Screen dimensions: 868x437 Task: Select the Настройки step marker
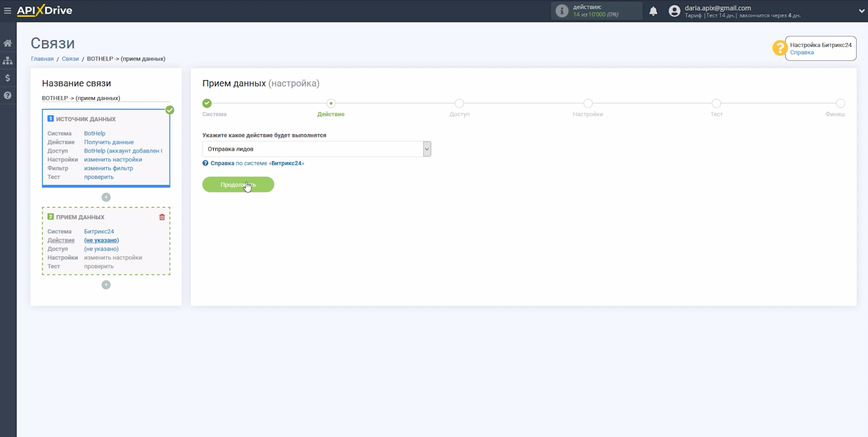588,103
